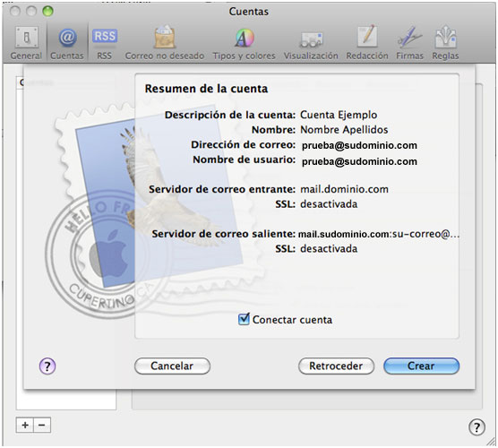498x448 pixels.
Task: Click the Cancelar button
Action: 172,366
